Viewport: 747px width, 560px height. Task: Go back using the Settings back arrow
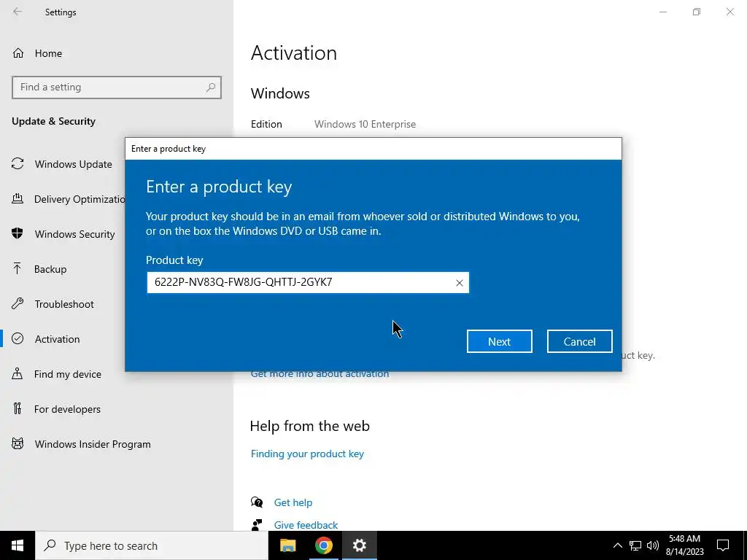pyautogui.click(x=18, y=12)
